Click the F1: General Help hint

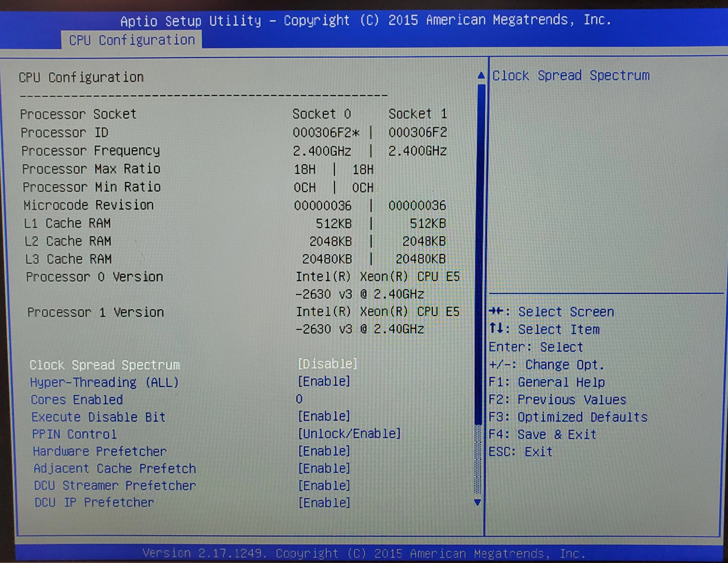[547, 382]
